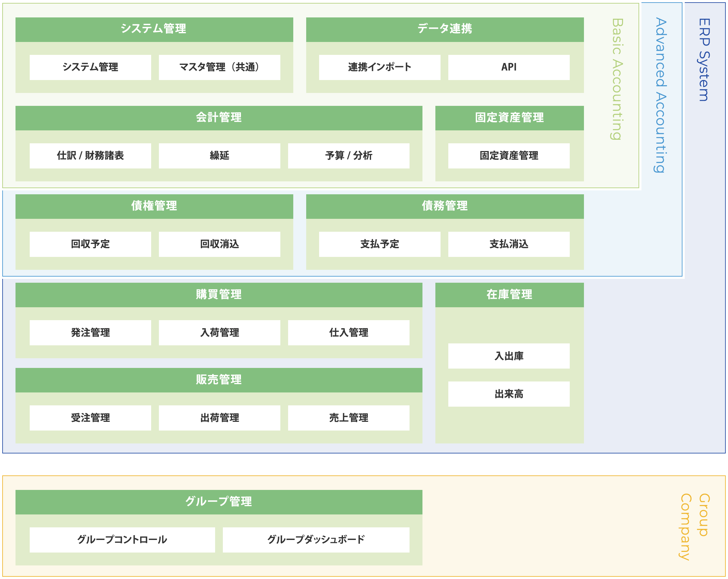Click the グループダッシュボード box

coord(316,540)
